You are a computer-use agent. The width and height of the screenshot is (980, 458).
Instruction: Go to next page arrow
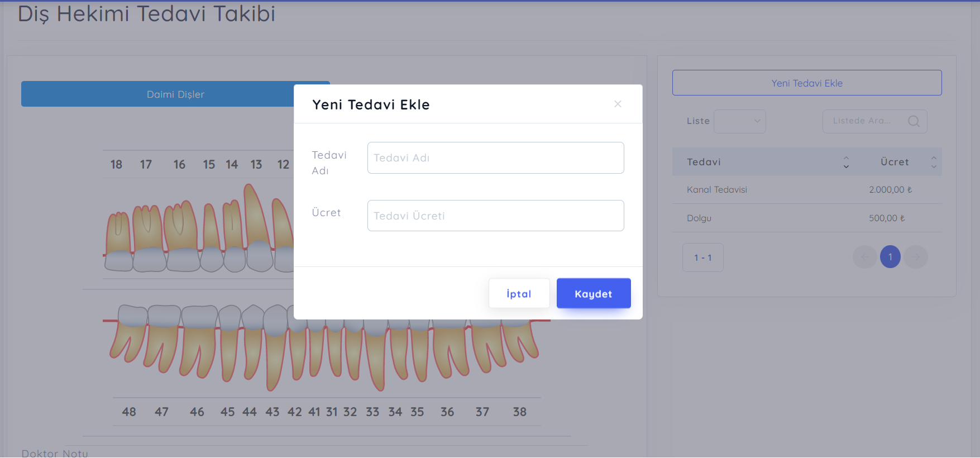pos(916,257)
